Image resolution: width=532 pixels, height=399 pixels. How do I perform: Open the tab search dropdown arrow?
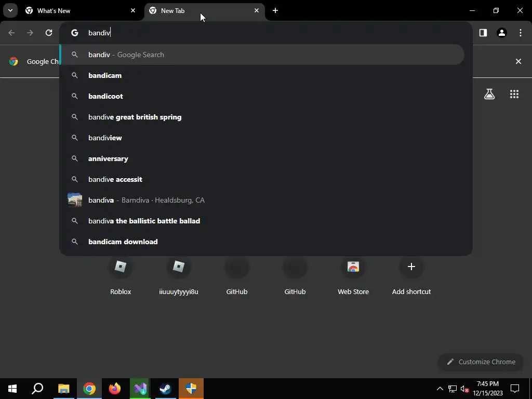click(10, 10)
